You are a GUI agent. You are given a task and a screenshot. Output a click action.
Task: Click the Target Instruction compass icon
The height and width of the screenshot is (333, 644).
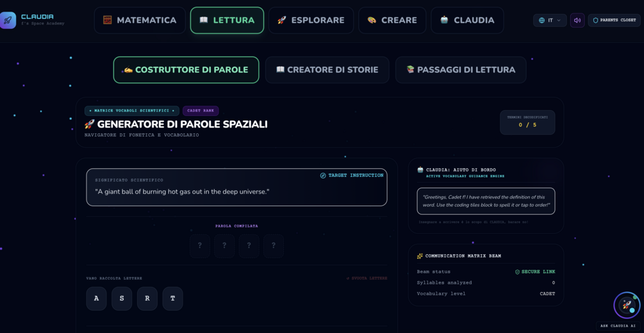pos(323,175)
